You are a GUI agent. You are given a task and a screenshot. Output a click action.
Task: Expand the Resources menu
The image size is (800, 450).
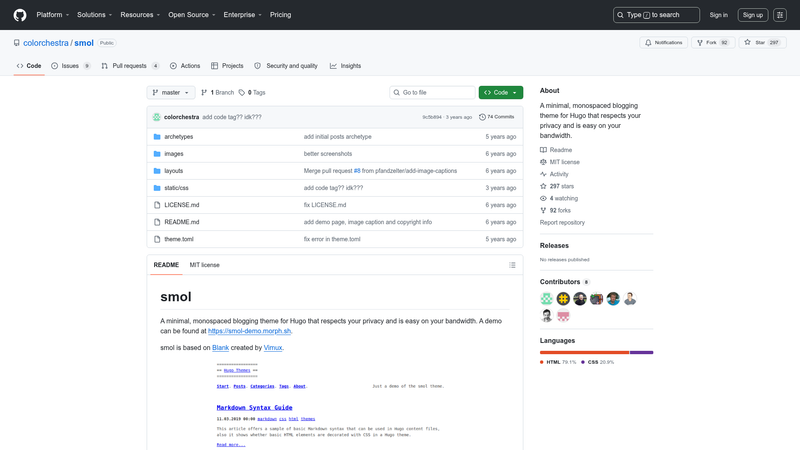click(140, 15)
